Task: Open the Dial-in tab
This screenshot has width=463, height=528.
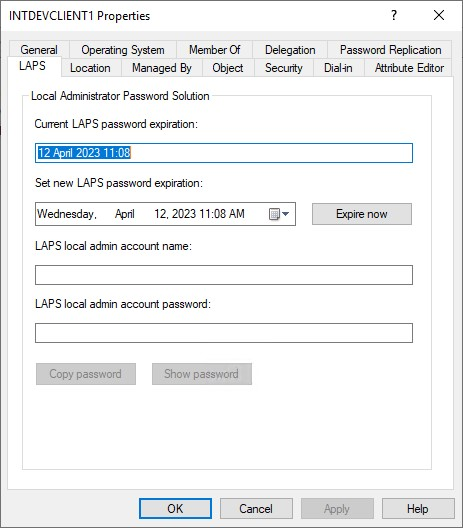Action: [338, 68]
